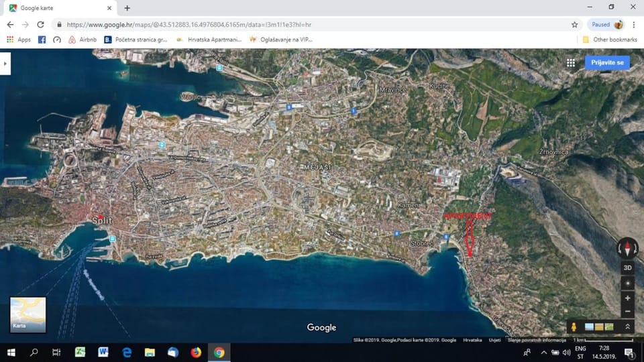The height and width of the screenshot is (362, 644).
Task: Open Firefox from the Windows taskbar
Action: coord(196,353)
